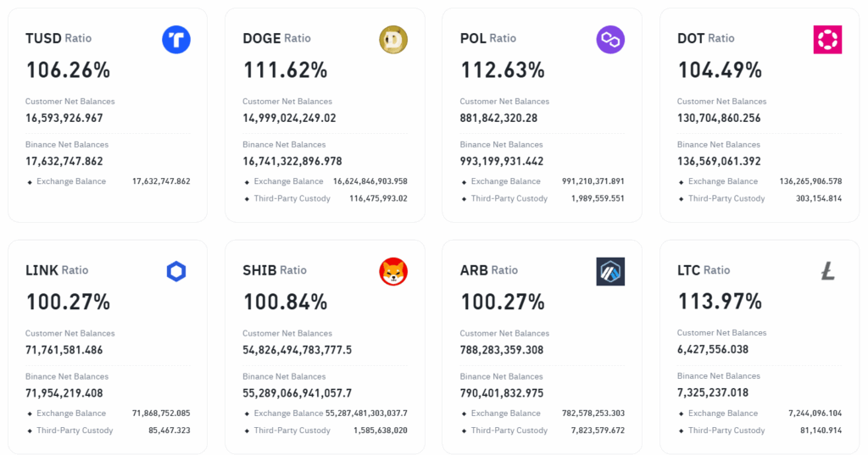This screenshot has width=868, height=455.
Task: Click SHIB Customer Net Balances amount
Action: tap(297, 350)
